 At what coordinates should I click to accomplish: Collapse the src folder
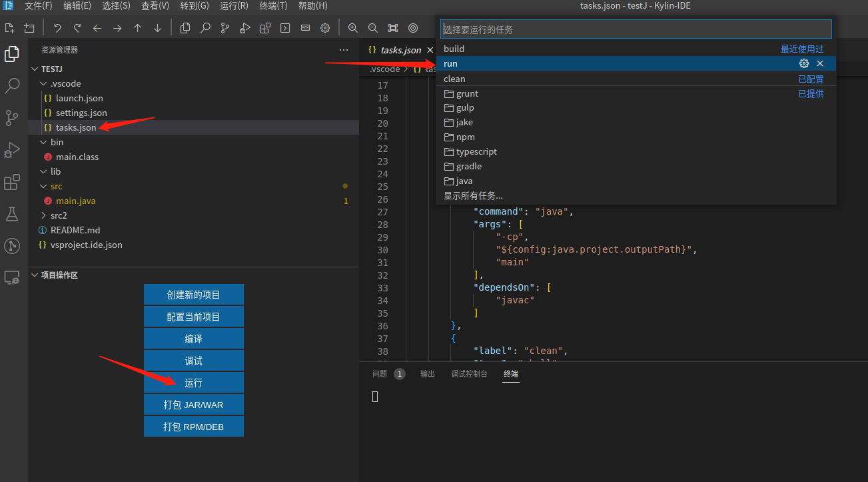(44, 186)
